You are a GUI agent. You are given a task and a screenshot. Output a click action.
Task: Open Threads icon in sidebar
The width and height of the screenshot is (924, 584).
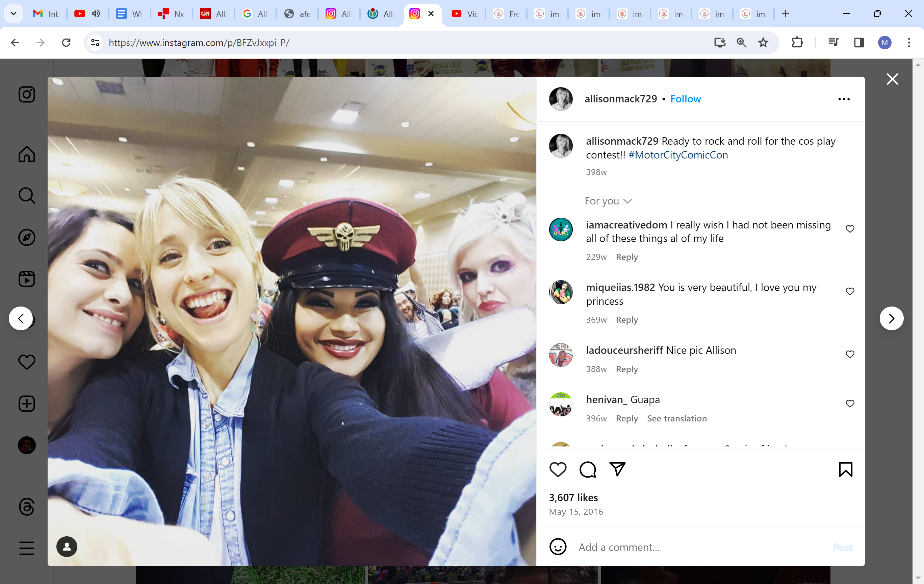pyautogui.click(x=26, y=507)
